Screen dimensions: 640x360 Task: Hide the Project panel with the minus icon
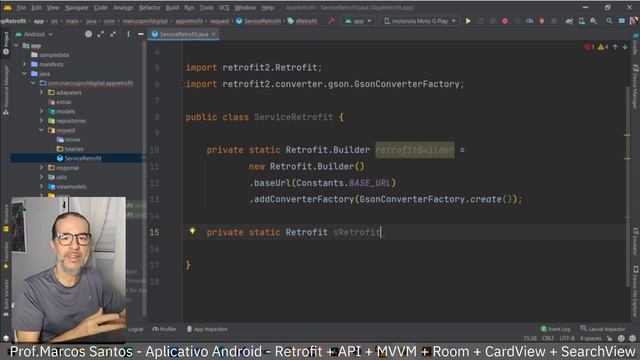pos(140,34)
